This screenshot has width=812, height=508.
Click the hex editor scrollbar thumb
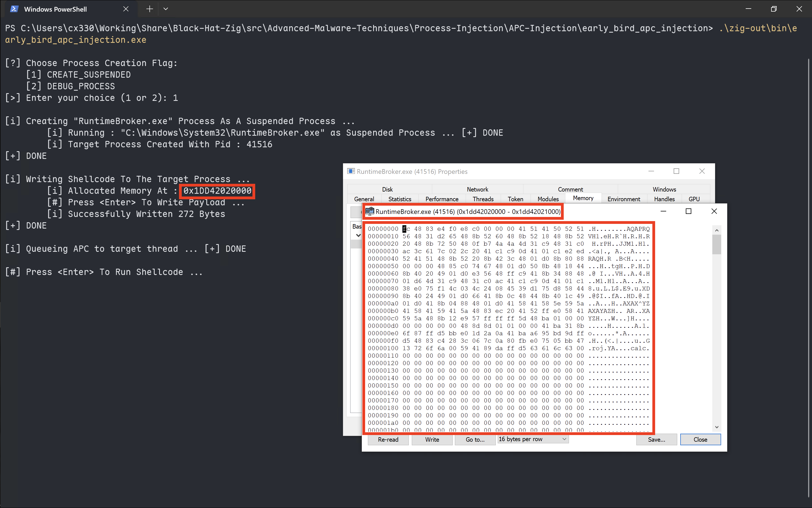pos(717,244)
